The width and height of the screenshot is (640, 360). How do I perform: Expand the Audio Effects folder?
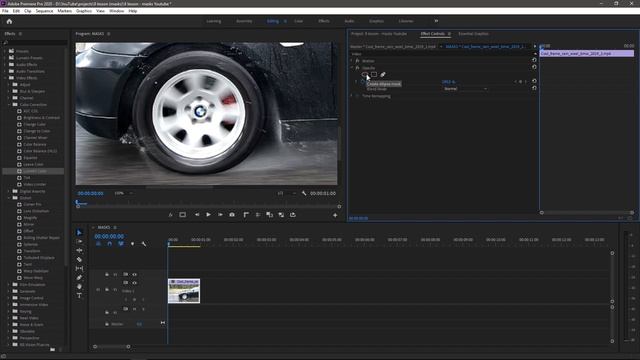click(x=5, y=64)
